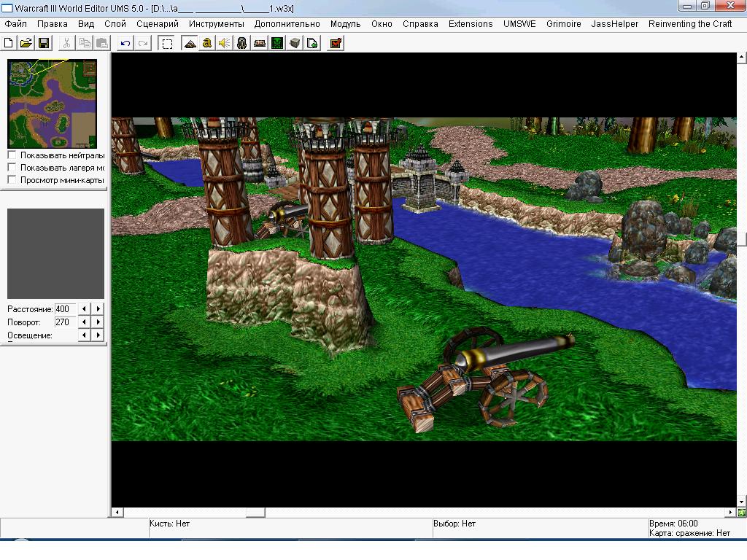Viewport: 747px width, 560px height.
Task: Click the Test Map icon
Action: pyautogui.click(x=336, y=43)
